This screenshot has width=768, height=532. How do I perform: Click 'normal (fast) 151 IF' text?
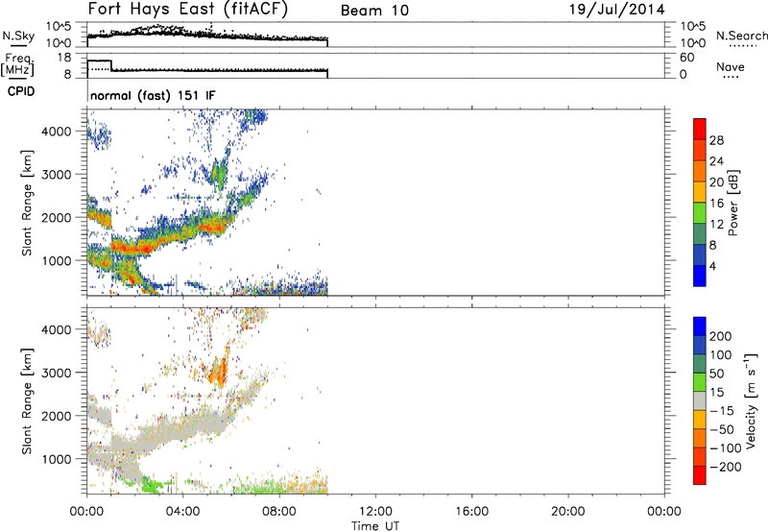[153, 95]
